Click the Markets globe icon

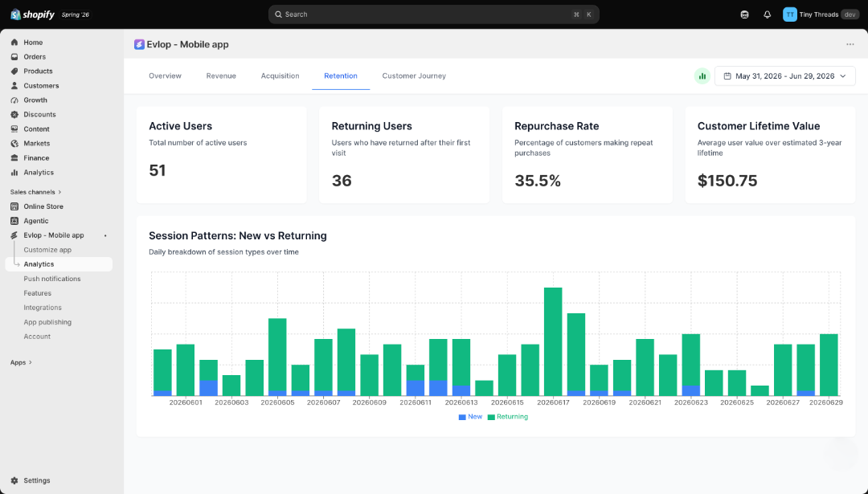[x=14, y=143]
